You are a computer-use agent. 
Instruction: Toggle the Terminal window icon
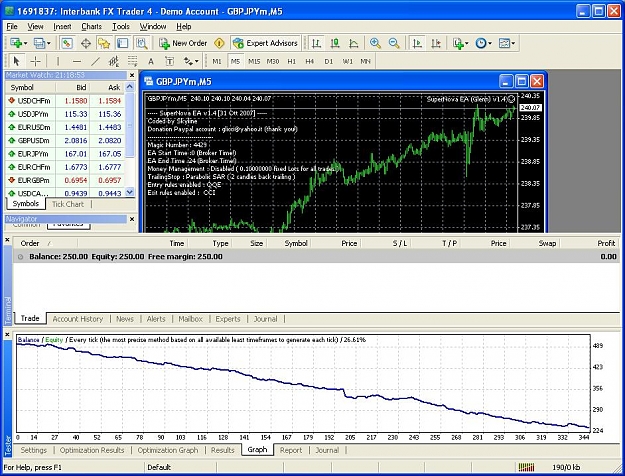[x=122, y=43]
